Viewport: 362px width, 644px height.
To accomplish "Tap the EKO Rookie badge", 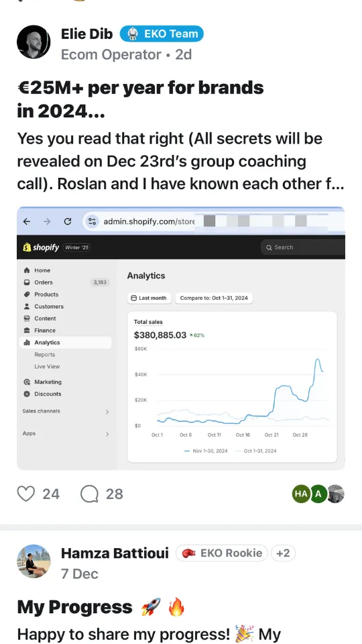I will tap(222, 553).
